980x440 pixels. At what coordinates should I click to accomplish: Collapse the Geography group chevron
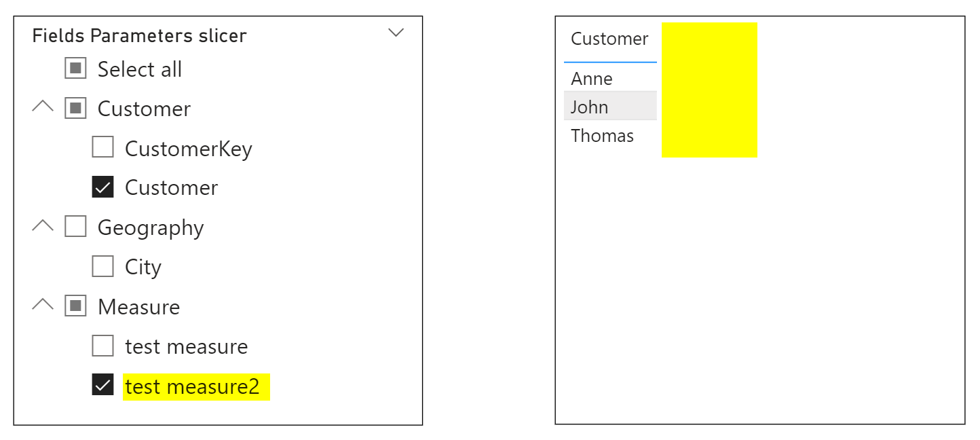click(42, 225)
